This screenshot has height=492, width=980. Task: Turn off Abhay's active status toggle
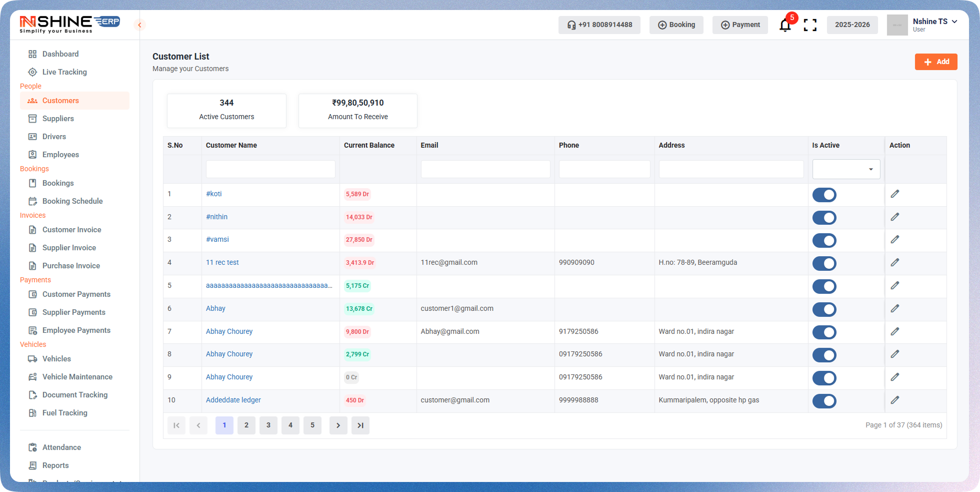pyautogui.click(x=824, y=309)
